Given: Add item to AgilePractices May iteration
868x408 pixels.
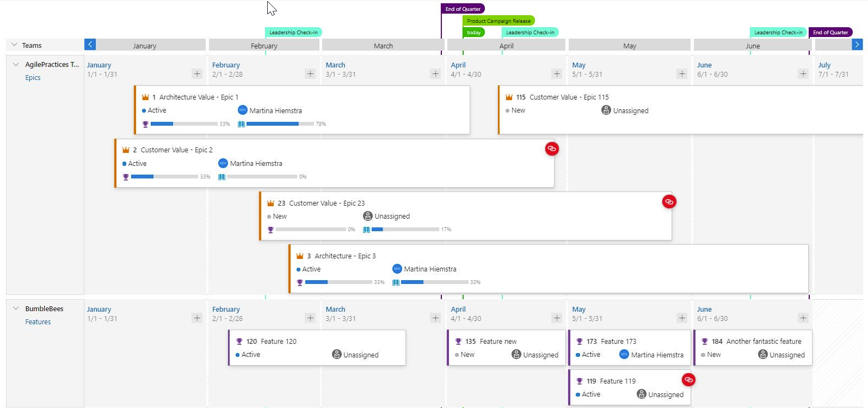Looking at the screenshot, I should coord(682,73).
